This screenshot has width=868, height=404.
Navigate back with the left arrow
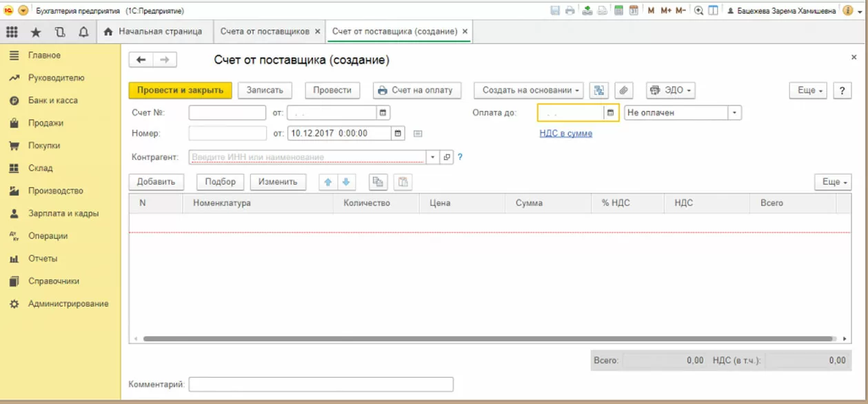coord(141,60)
